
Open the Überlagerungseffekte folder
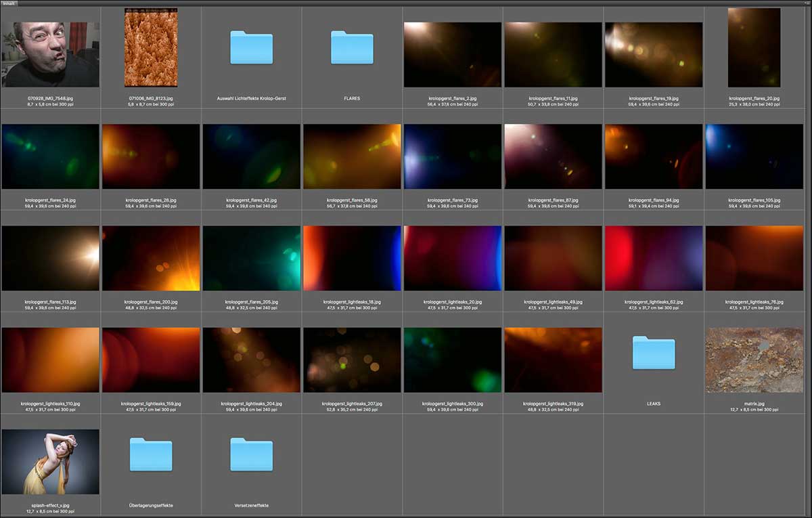(x=151, y=454)
